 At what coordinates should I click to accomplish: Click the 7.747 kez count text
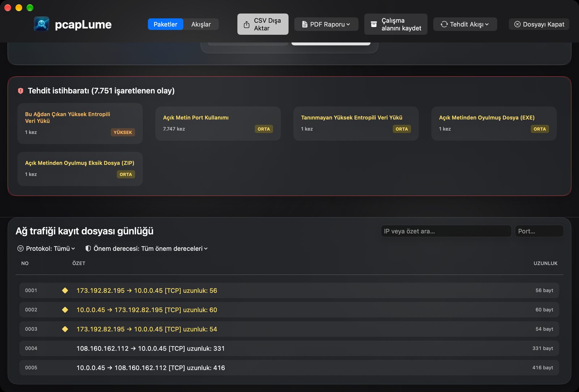point(174,129)
